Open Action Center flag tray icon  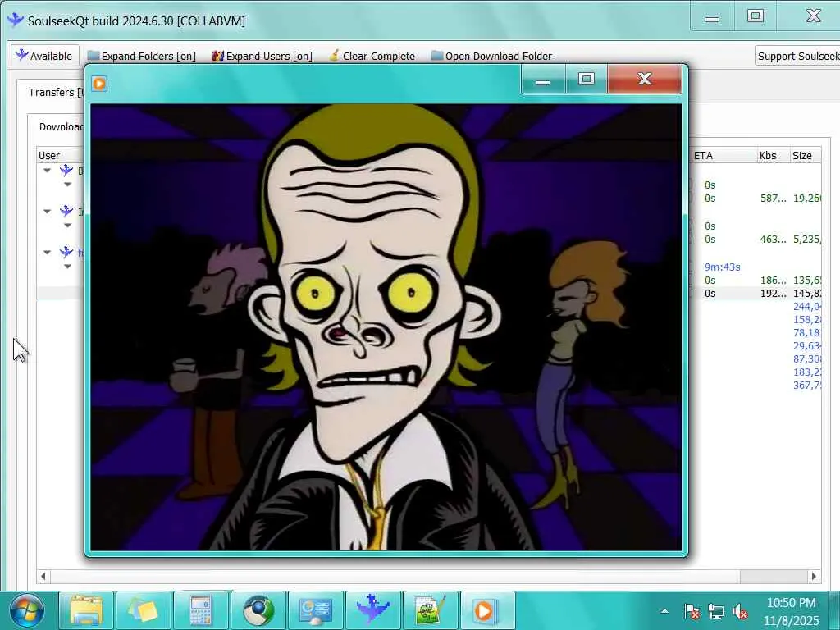[x=692, y=611]
